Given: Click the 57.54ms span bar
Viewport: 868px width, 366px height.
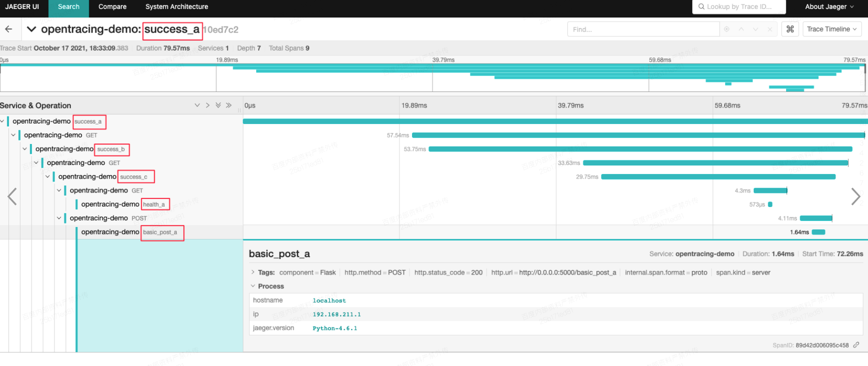Looking at the screenshot, I should [638, 135].
